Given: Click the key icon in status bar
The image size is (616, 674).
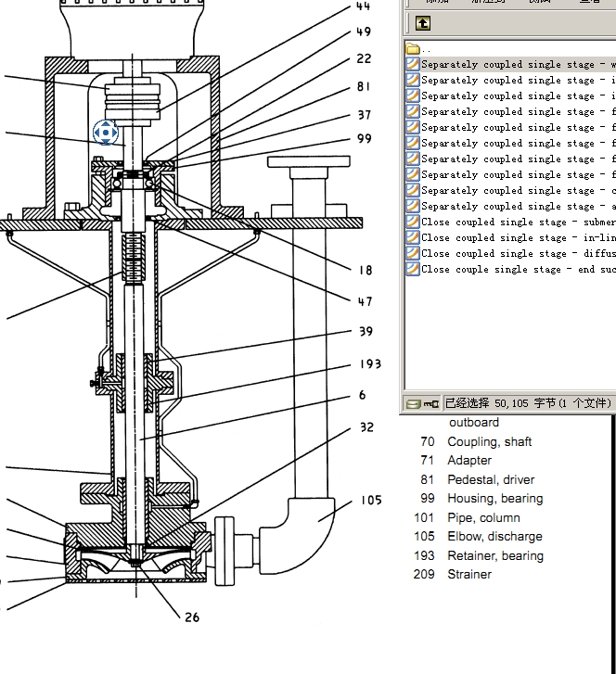Looking at the screenshot, I should coord(430,403).
